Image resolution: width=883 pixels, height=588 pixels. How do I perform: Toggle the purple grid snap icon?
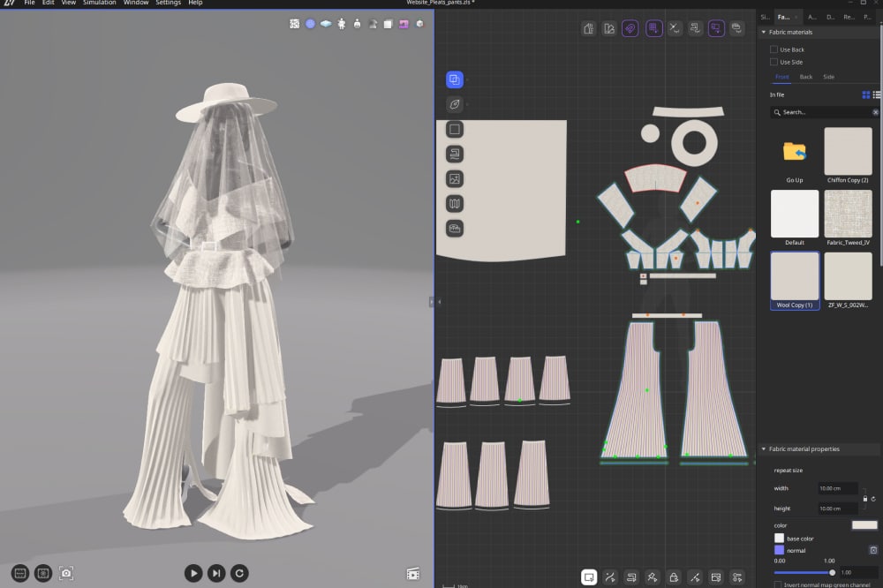(653, 28)
